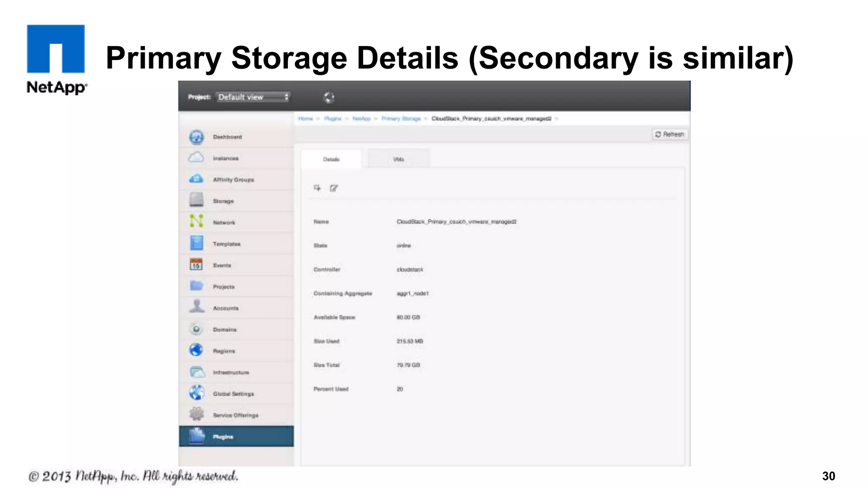The image size is (868, 488).
Task: Go to NetApp breadcrumb link
Action: point(362,119)
